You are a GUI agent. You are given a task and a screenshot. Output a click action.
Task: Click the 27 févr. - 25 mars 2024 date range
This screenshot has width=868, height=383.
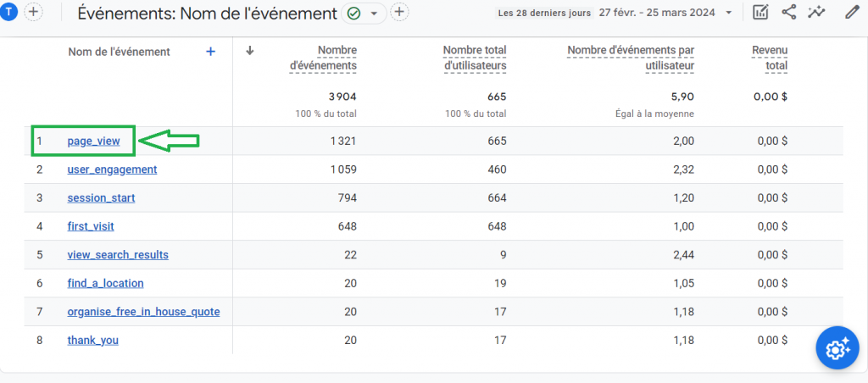tap(657, 12)
